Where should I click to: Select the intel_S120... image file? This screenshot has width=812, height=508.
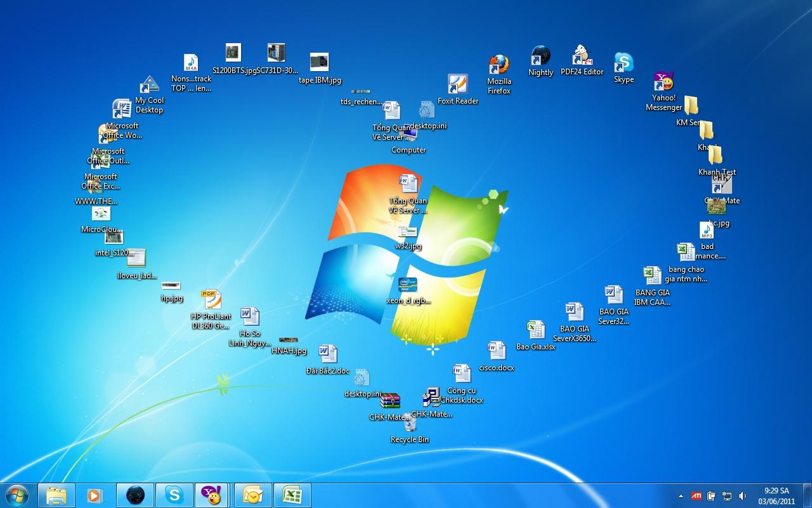tap(114, 237)
